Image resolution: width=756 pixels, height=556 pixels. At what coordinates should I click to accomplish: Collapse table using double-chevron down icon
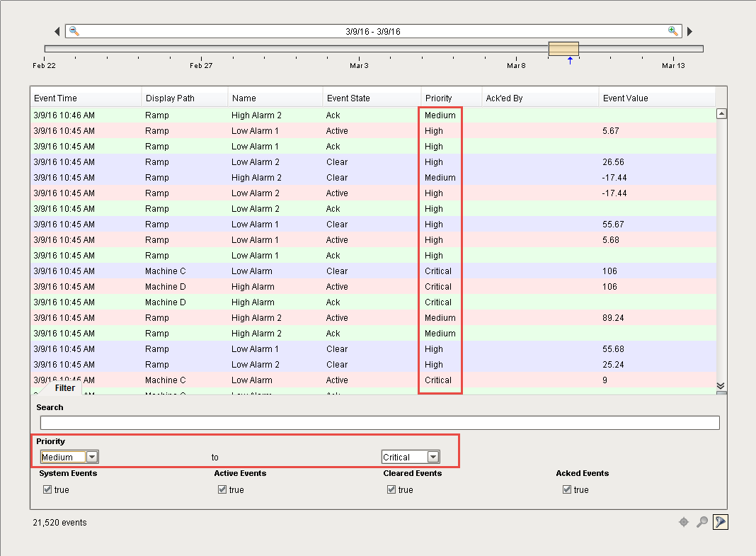click(x=721, y=385)
